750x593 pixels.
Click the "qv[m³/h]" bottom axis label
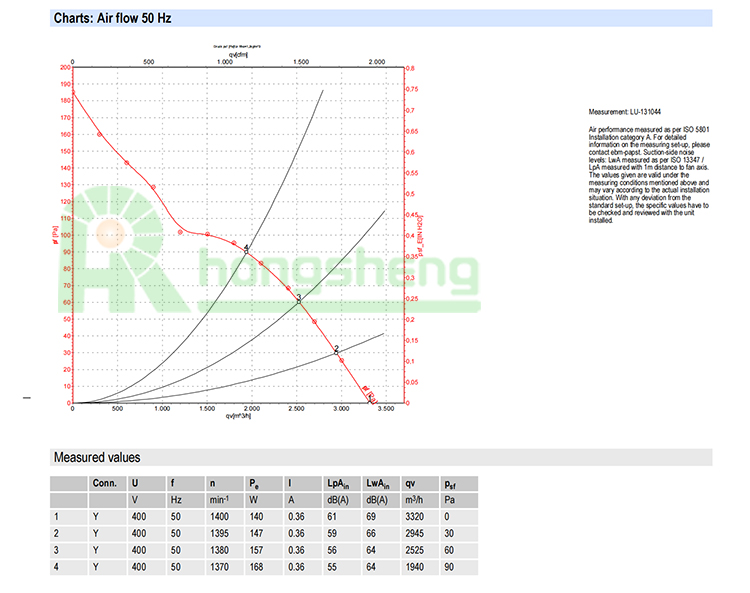click(238, 416)
